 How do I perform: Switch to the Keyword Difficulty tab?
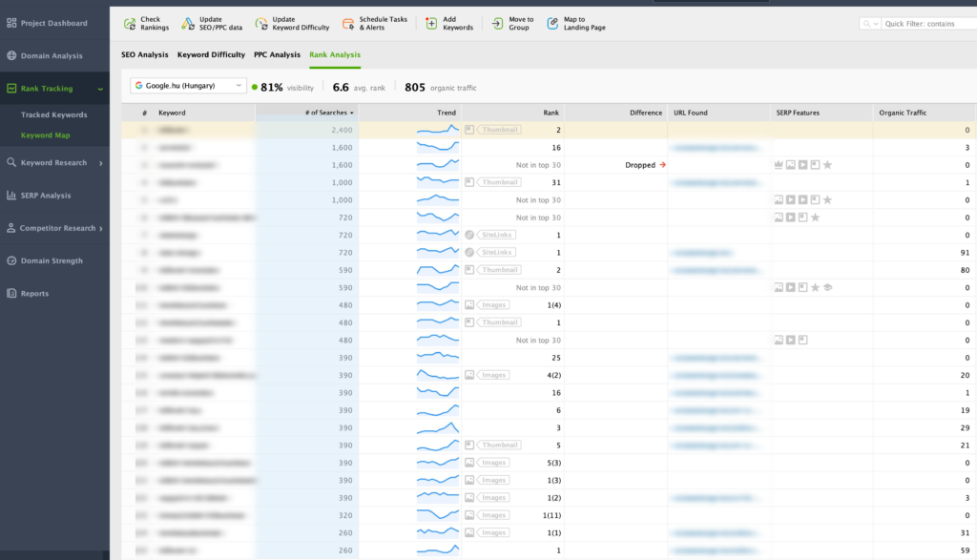211,54
